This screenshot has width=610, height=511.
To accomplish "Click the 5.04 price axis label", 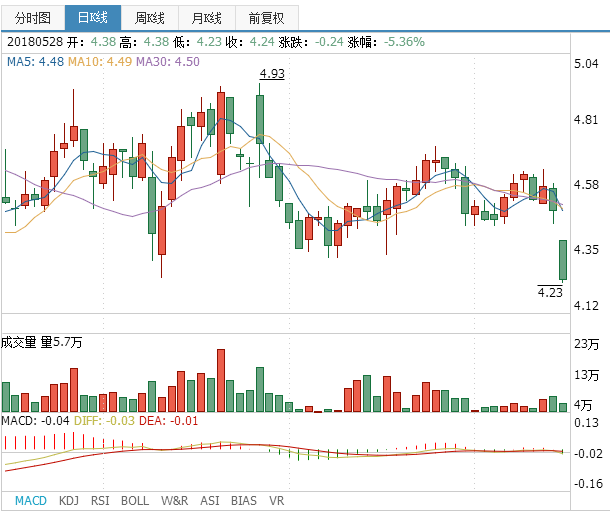I will (x=586, y=63).
